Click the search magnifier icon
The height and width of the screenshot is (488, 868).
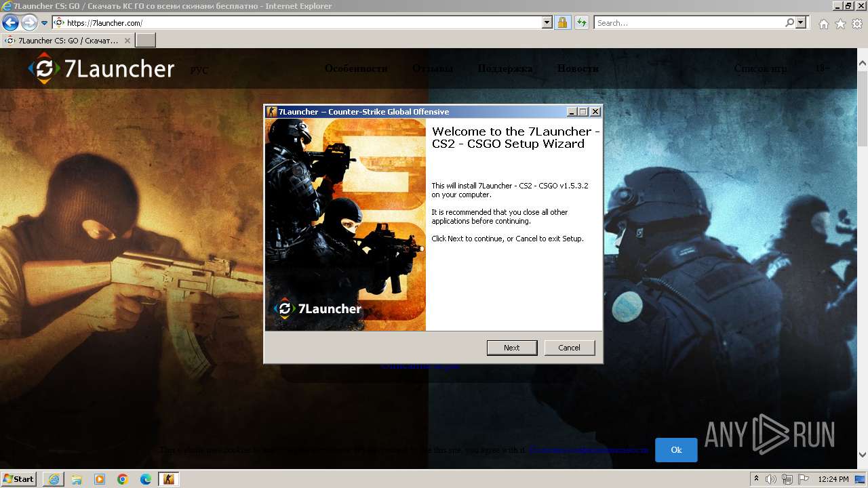(790, 22)
